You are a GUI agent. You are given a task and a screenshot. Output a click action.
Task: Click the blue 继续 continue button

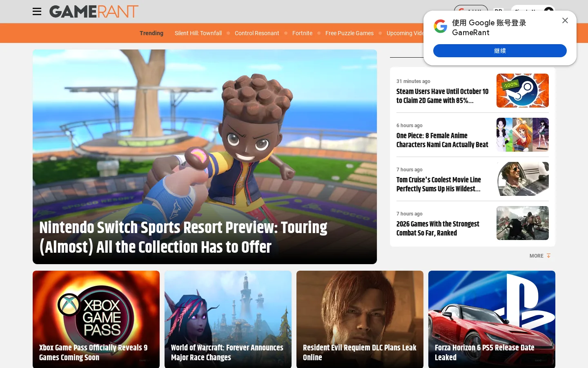[x=500, y=51]
